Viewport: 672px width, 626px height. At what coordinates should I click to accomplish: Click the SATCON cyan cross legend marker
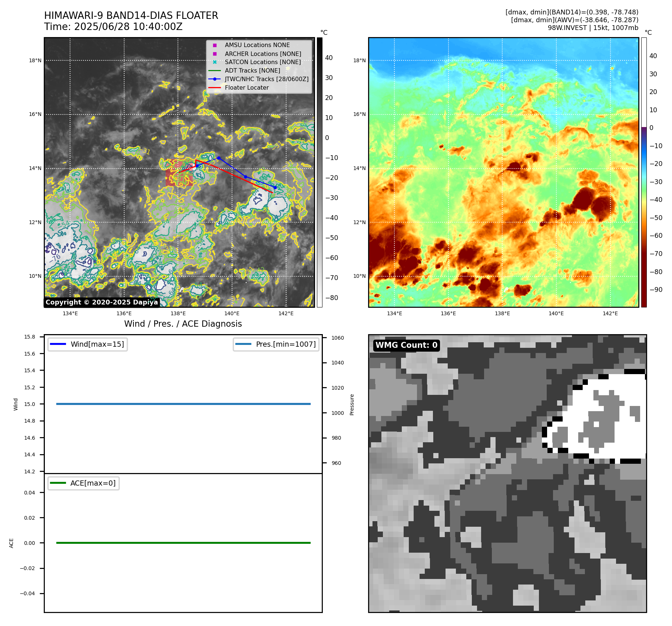[215, 62]
